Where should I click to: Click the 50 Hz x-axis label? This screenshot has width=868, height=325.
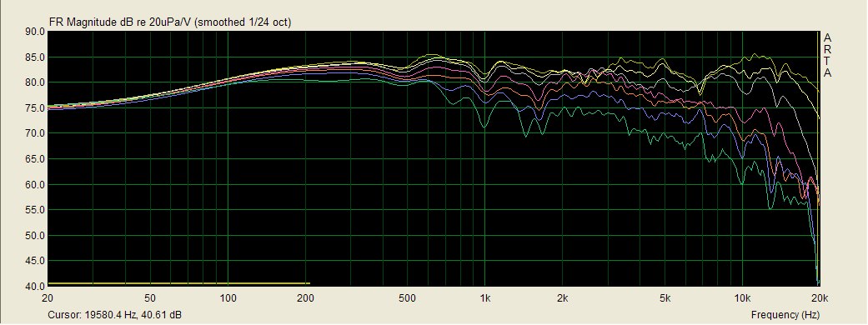point(150,297)
